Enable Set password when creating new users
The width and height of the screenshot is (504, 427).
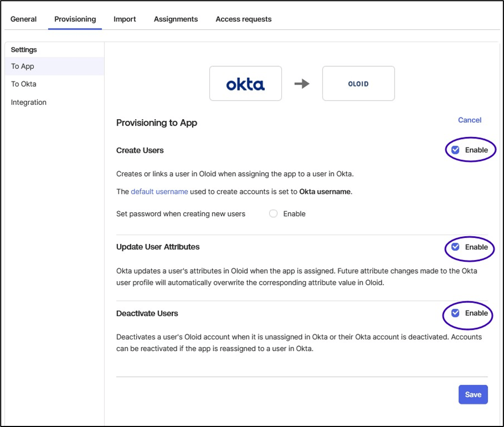click(273, 214)
